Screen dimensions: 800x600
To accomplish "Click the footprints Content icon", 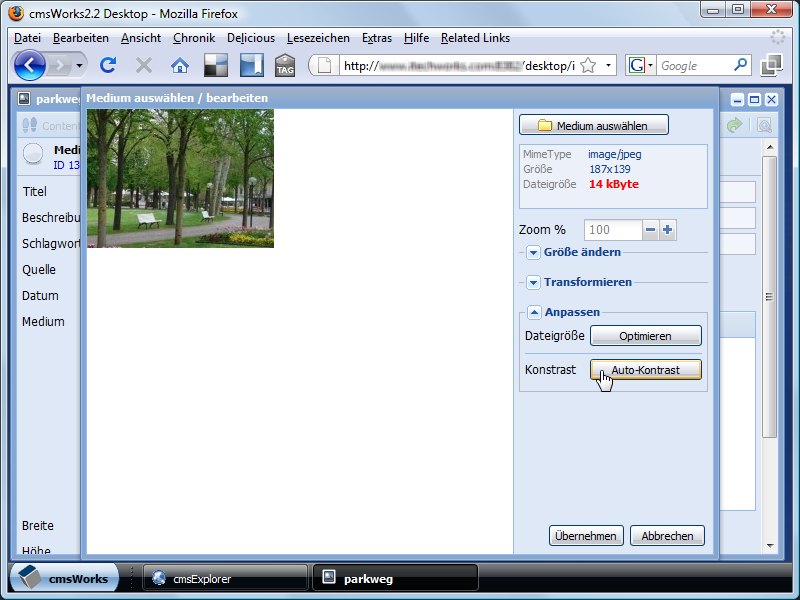I will 30,125.
